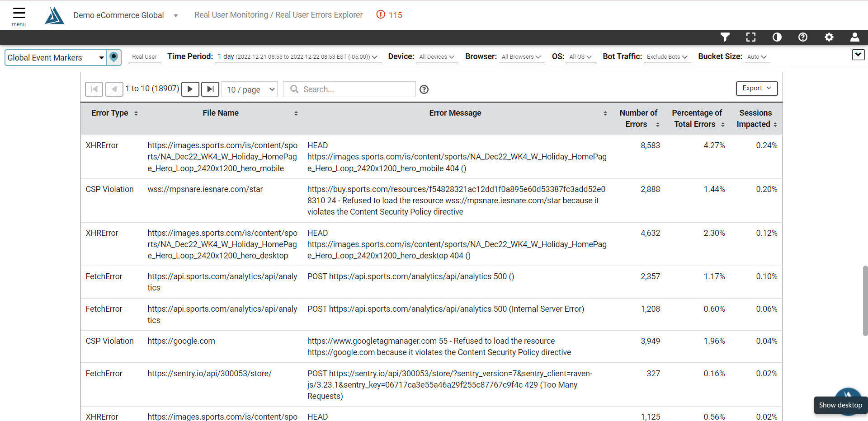Image resolution: width=868 pixels, height=421 pixels.
Task: Open the Global Event Markers dropdown
Action: 56,57
